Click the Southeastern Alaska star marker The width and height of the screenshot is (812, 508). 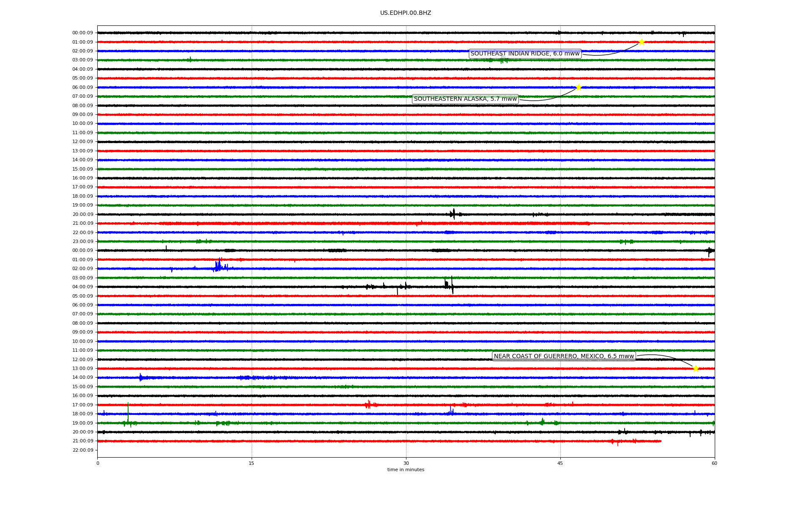pos(579,87)
